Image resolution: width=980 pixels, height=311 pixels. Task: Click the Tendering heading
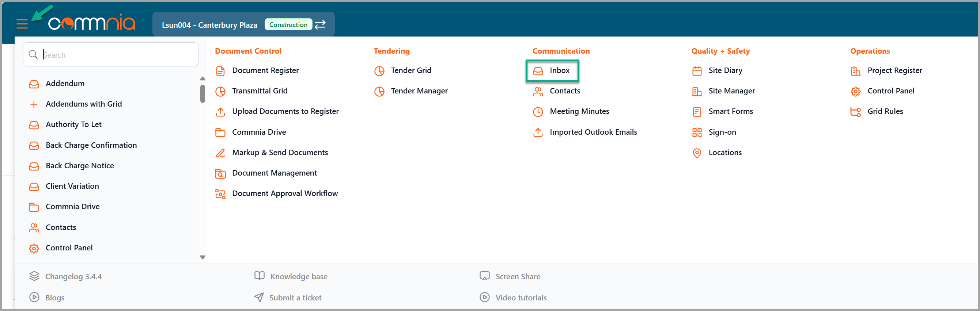(x=391, y=51)
